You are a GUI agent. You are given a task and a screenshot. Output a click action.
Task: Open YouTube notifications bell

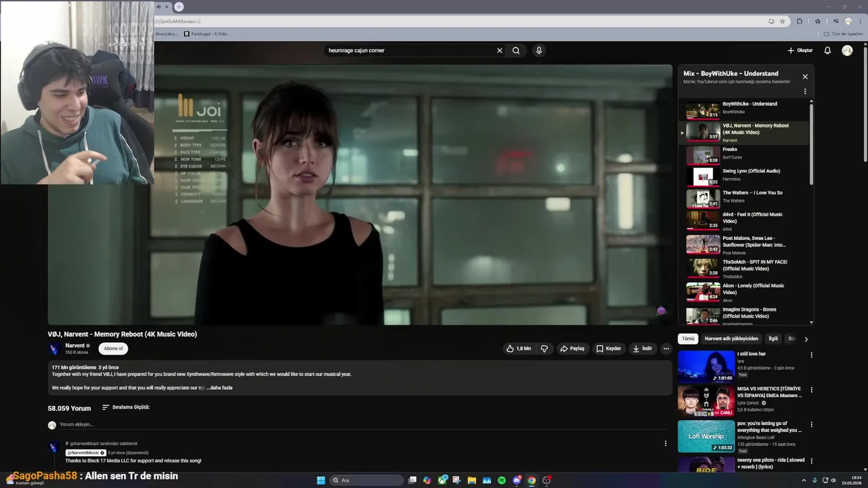[827, 50]
